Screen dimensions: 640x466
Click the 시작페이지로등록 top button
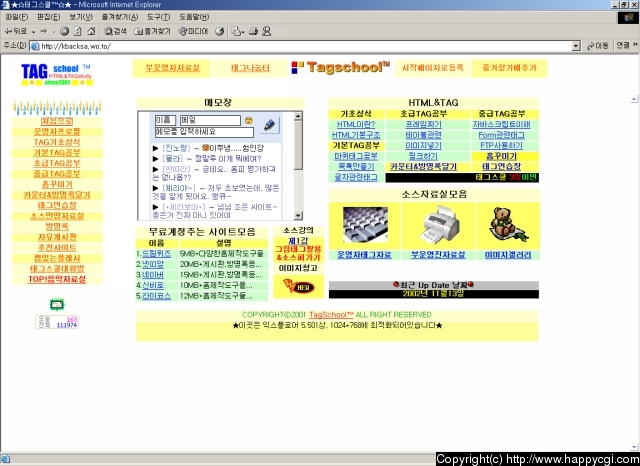(x=433, y=68)
